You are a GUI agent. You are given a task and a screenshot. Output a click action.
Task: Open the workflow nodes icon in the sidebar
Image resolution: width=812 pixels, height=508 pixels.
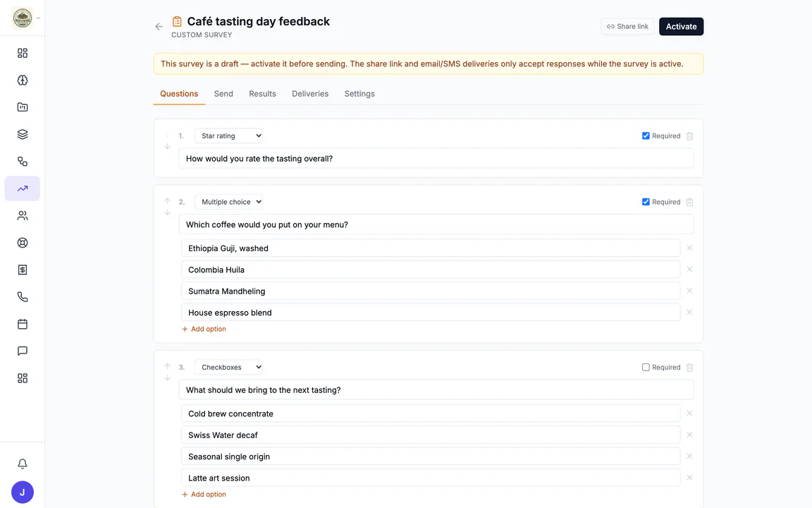23,162
